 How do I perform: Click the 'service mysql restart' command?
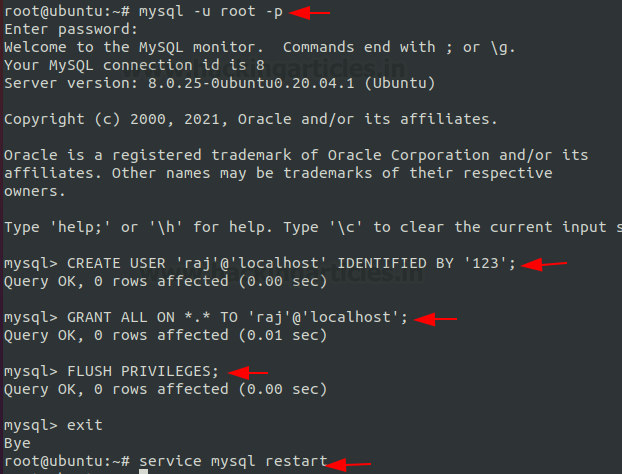tap(233, 461)
